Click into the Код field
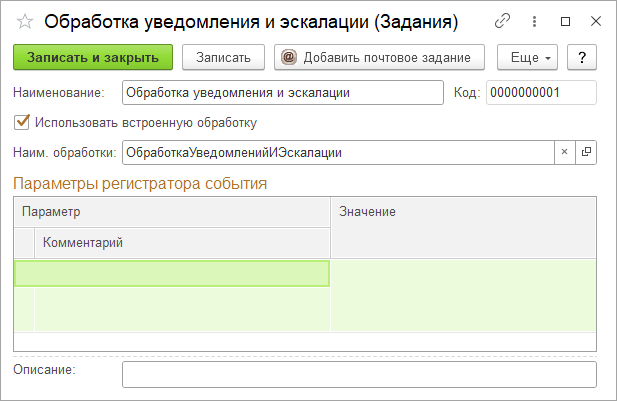Image resolution: width=617 pixels, height=401 pixels. (541, 93)
